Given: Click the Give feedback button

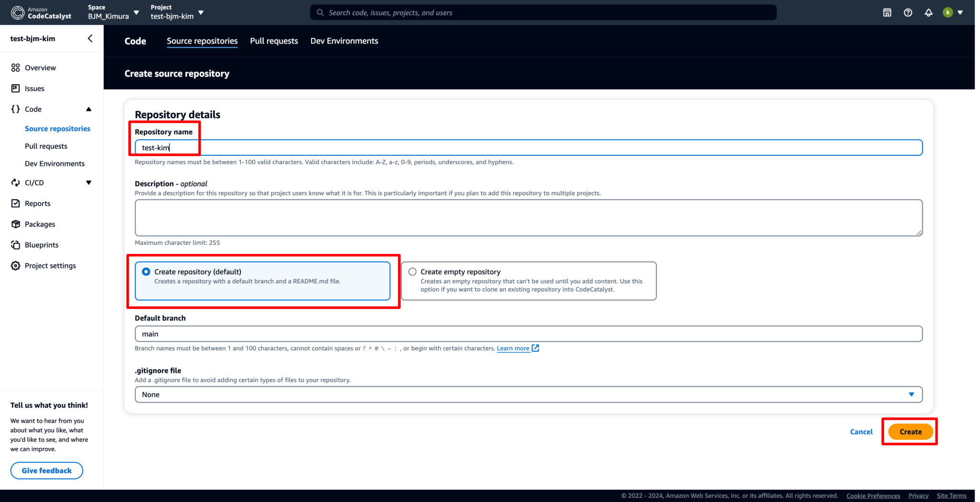Looking at the screenshot, I should pos(46,470).
